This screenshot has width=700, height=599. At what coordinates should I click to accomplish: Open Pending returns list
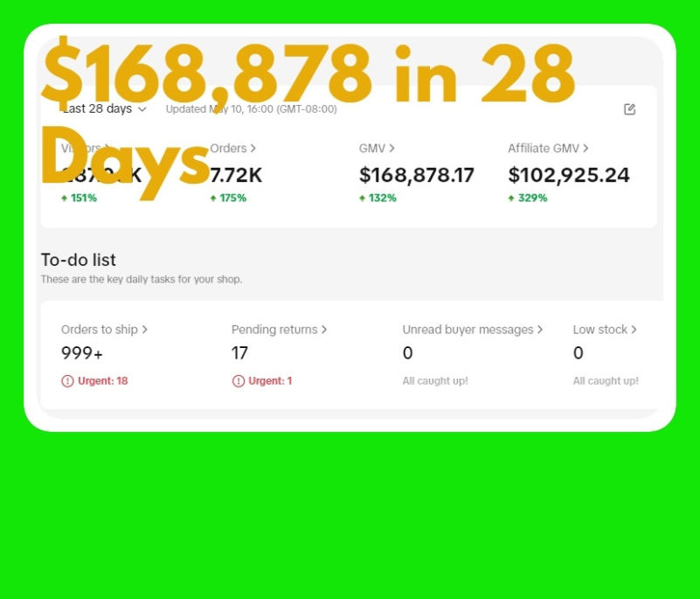coord(279,330)
